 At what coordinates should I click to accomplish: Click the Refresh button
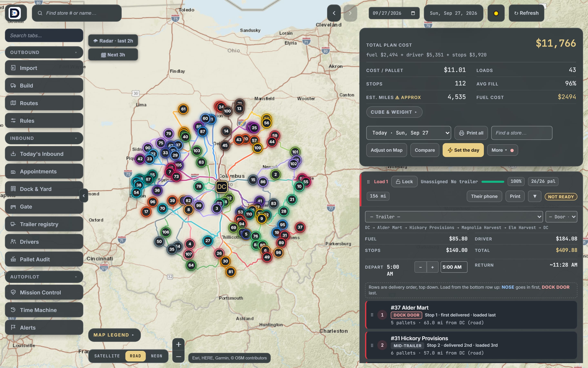pos(526,13)
